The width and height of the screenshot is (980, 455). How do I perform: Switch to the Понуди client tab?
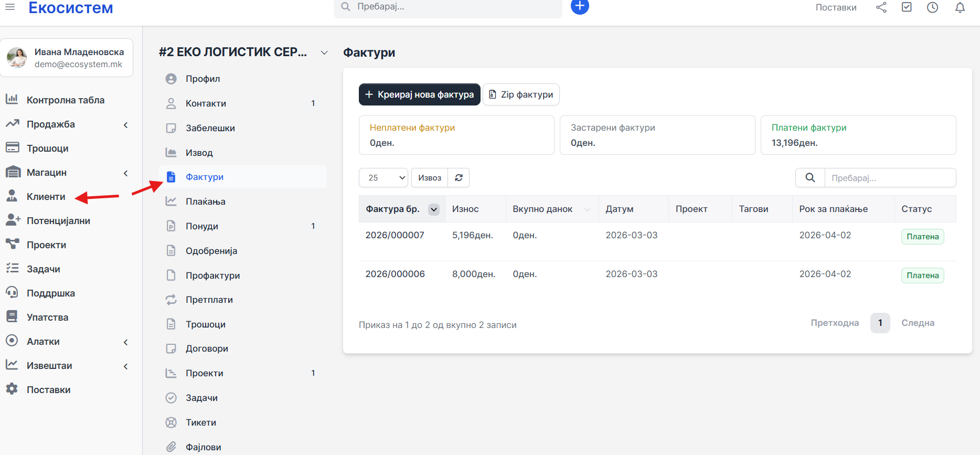[202, 226]
